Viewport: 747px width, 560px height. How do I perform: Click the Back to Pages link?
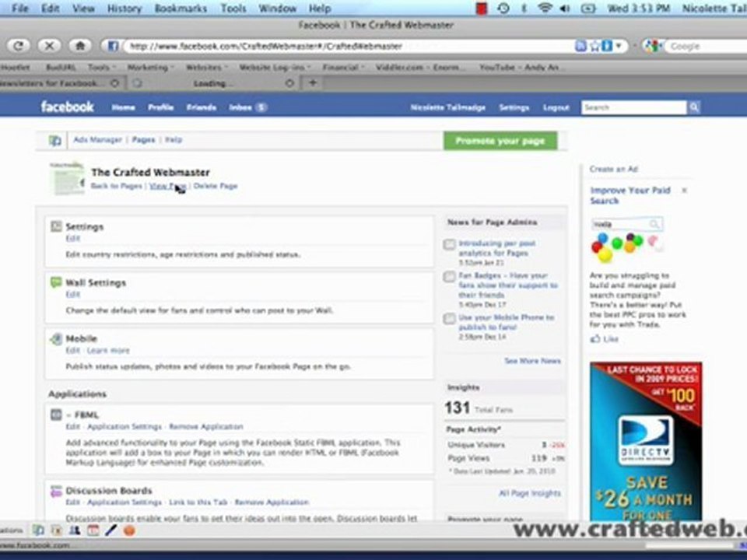pyautogui.click(x=117, y=186)
